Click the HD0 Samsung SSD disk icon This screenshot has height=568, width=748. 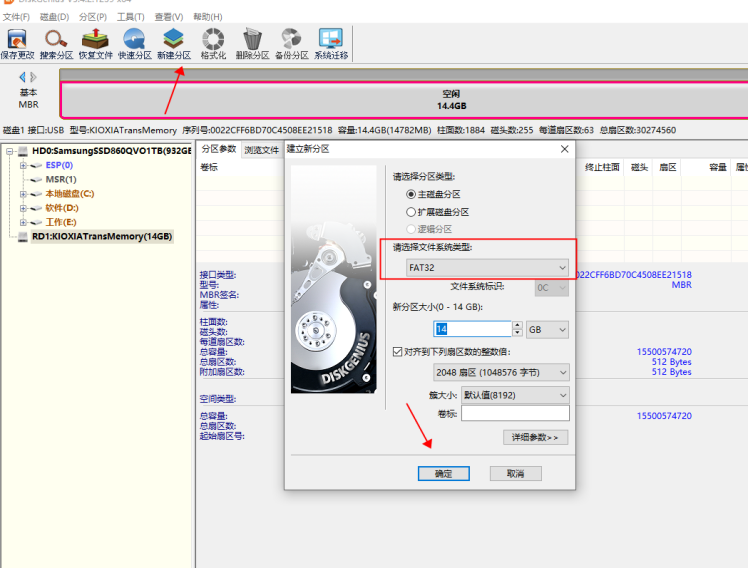click(x=23, y=151)
